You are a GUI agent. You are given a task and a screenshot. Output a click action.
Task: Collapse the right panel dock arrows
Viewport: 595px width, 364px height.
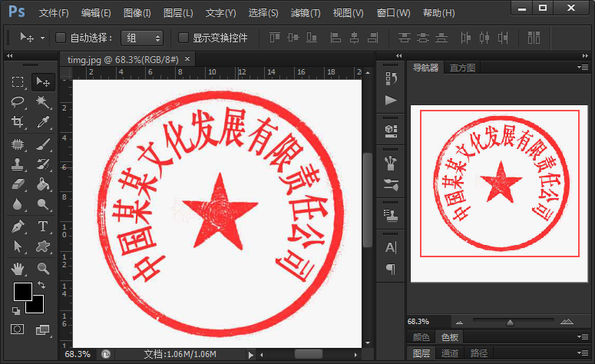pyautogui.click(x=585, y=55)
